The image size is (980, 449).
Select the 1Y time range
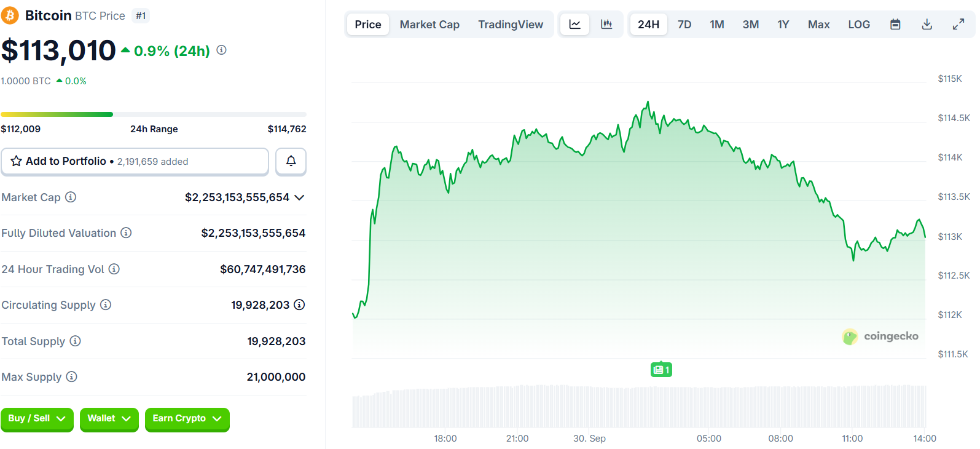(783, 25)
